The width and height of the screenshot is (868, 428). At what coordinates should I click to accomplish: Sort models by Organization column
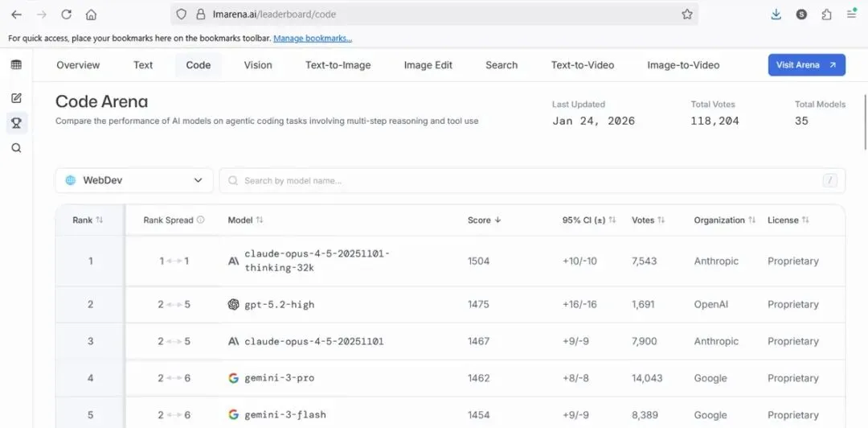tap(724, 220)
